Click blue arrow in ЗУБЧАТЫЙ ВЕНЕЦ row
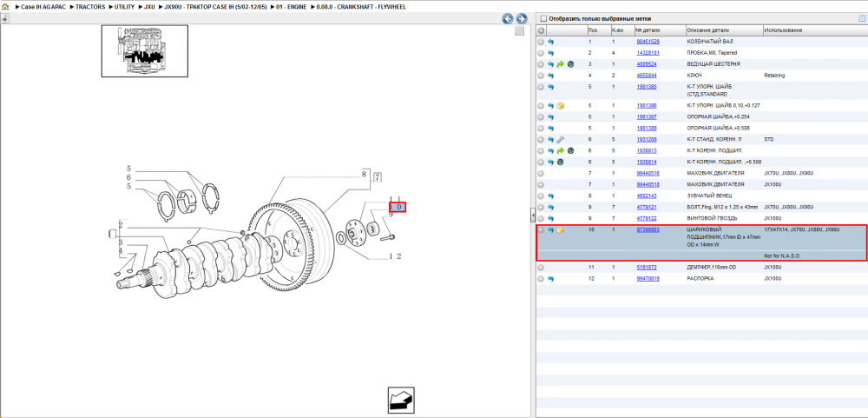The image size is (868, 418). click(x=551, y=196)
